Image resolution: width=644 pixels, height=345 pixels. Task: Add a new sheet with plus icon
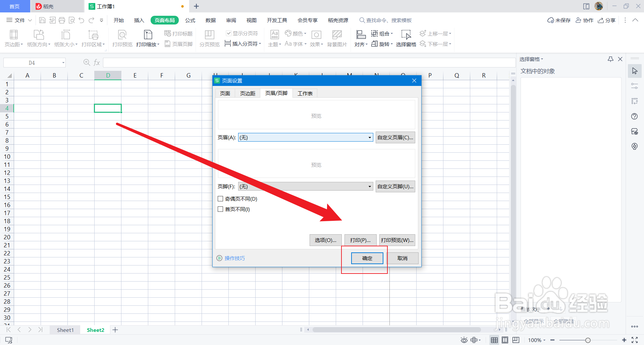[115, 330]
